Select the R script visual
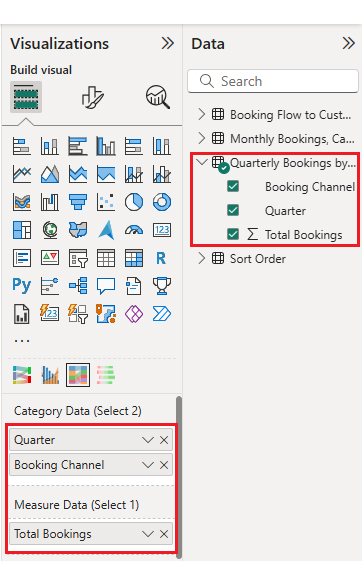The height and width of the screenshot is (585, 363). click(162, 258)
